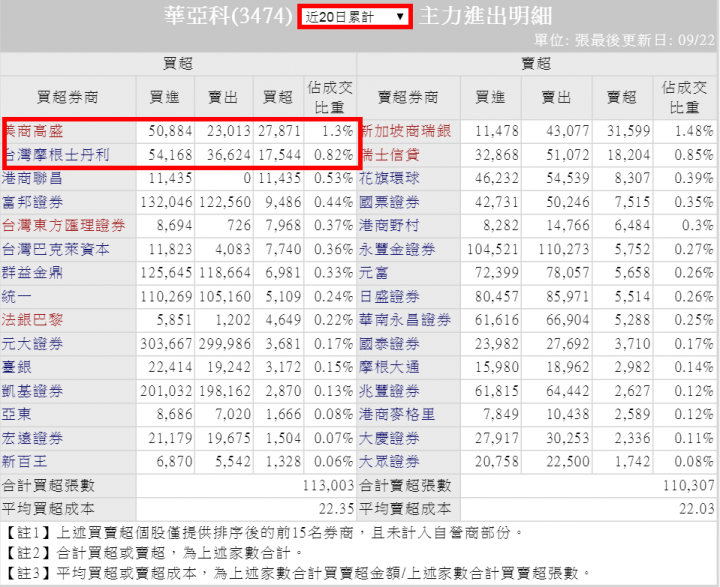This screenshot has width=720, height=587.
Task: Click sell volume 122,560 of 富邦證券
Action: [225, 202]
